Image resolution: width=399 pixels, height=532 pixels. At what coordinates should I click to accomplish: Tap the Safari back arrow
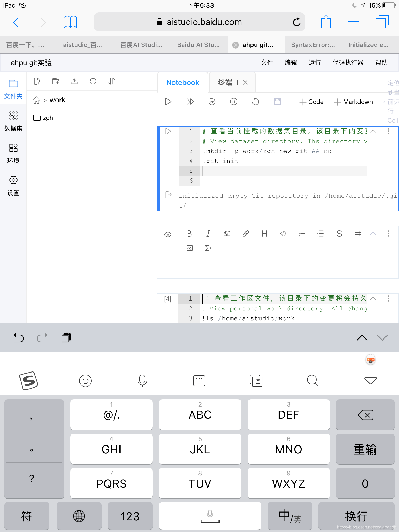(16, 22)
